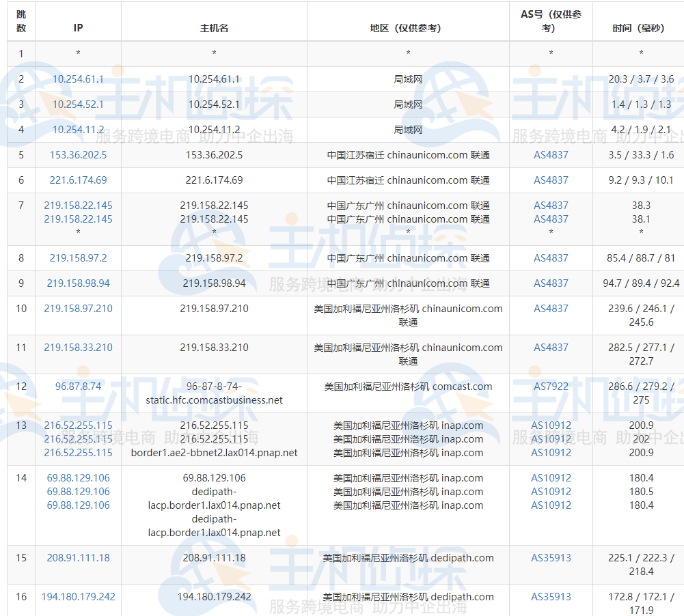Select IP 208.91.111.18 on hop 15
This screenshot has width=684, height=616.
coord(78,558)
